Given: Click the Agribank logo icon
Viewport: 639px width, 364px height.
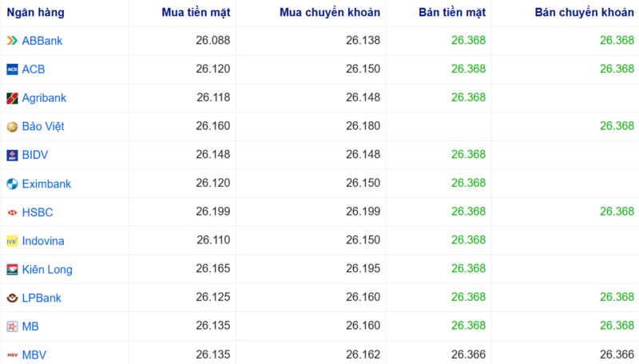Looking at the screenshot, I should coord(12,98).
